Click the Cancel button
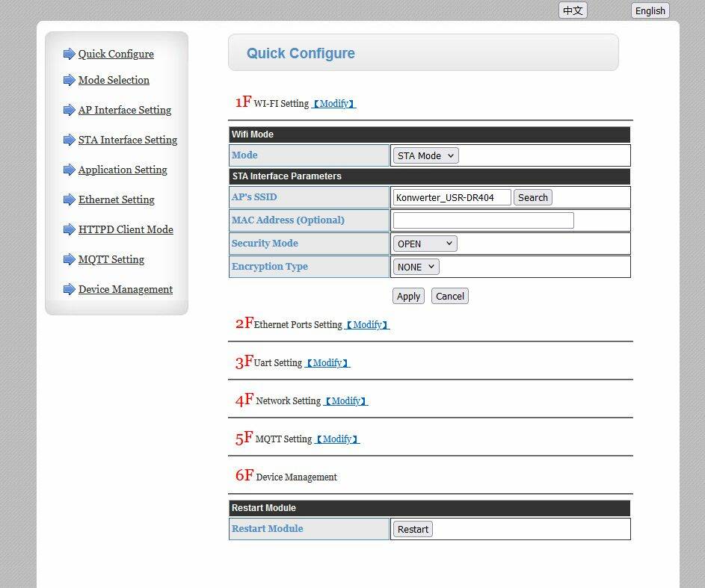Screen dimensions: 705x588 (449, 296)
